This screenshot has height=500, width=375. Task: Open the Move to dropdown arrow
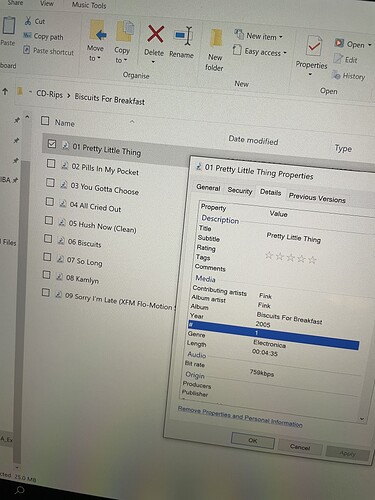(99, 59)
